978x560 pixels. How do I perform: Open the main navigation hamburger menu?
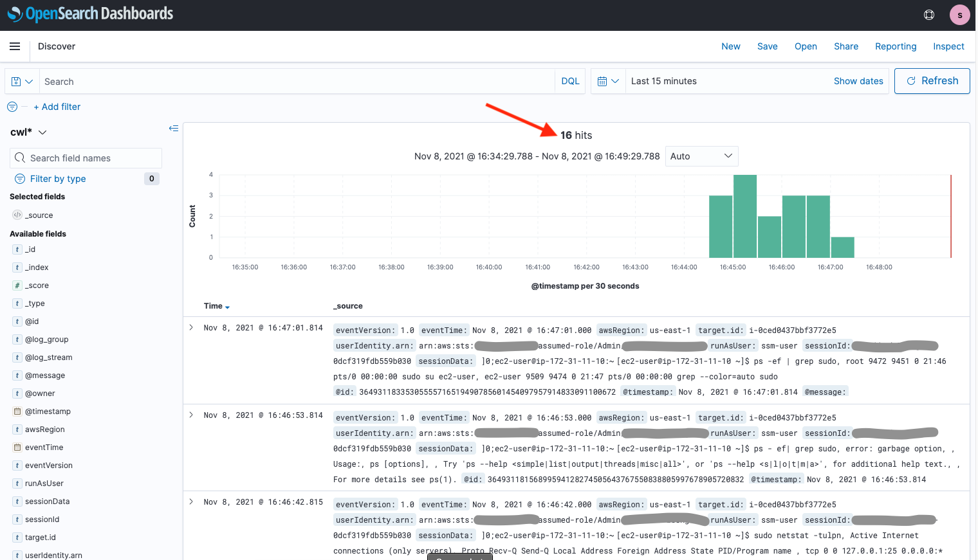[x=15, y=46]
